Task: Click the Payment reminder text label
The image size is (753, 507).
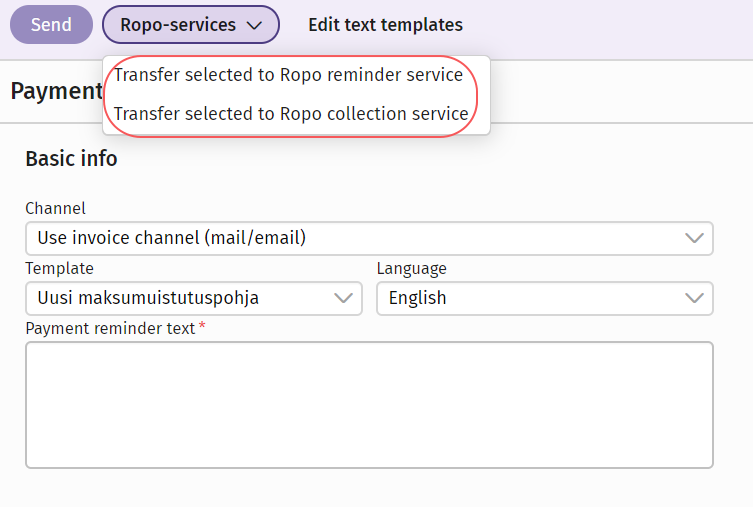Action: pos(110,328)
